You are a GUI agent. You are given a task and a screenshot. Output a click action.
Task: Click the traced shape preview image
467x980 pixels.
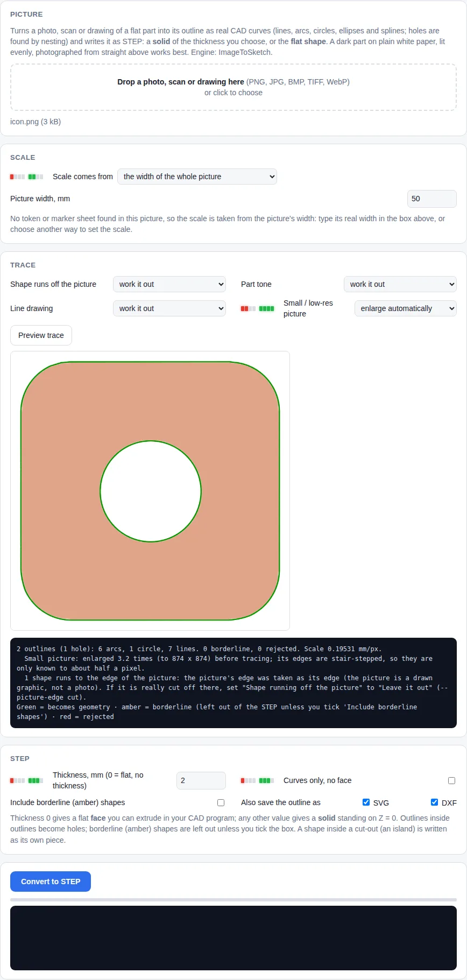point(150,491)
